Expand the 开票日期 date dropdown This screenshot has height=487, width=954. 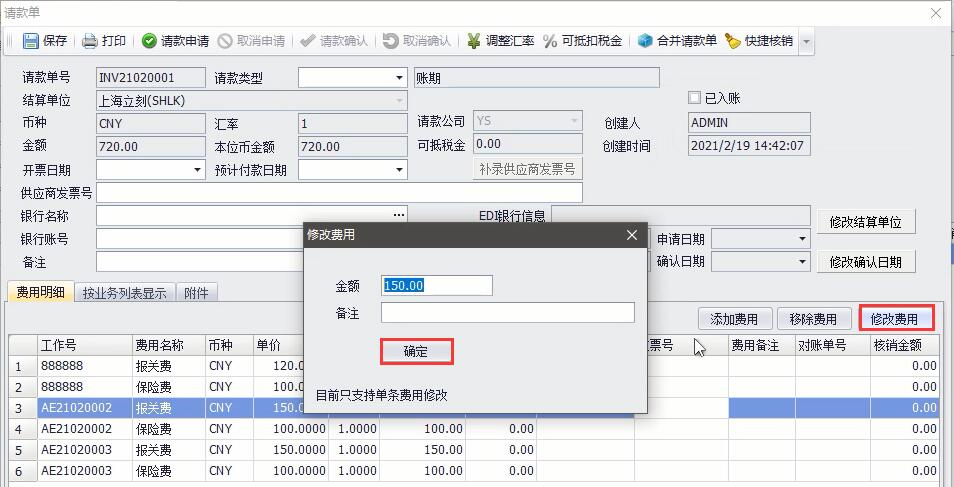click(x=198, y=170)
